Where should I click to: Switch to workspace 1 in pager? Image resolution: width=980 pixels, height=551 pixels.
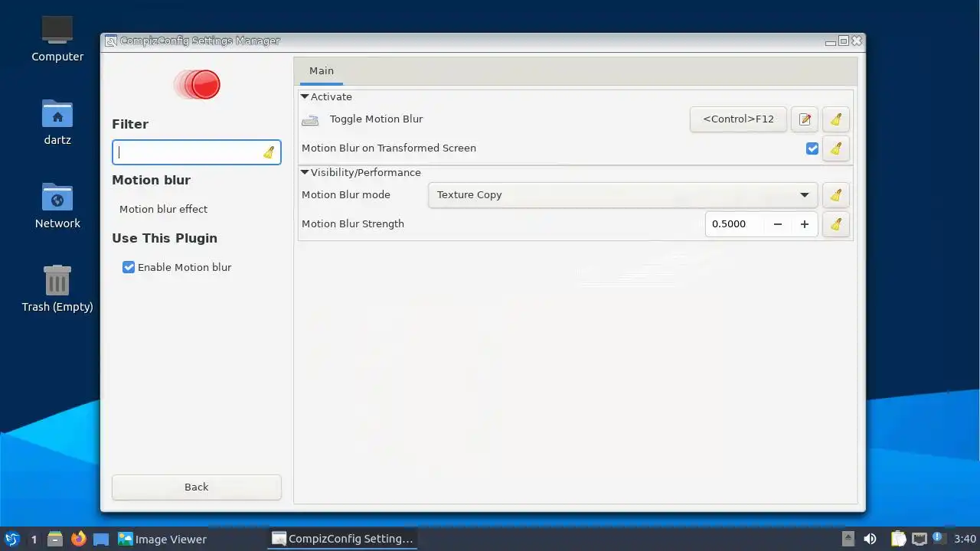click(x=34, y=539)
